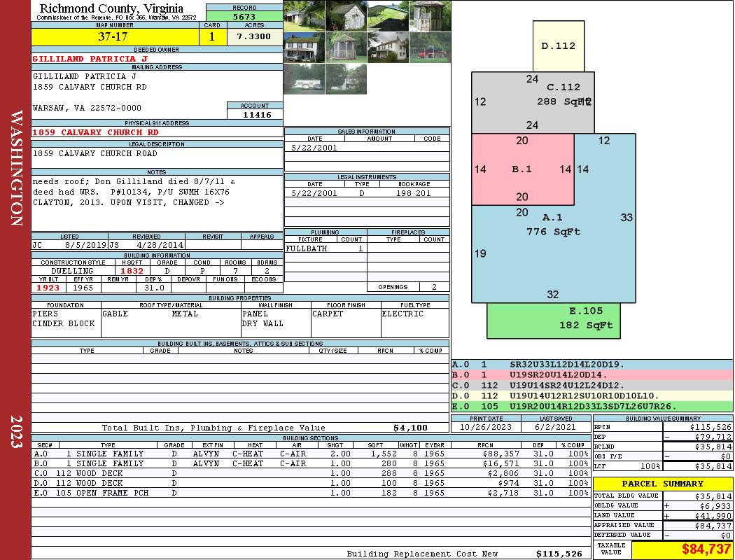735x560 pixels.
Task: Click the Building Replacement Cost New $115,526
Action: tap(559, 554)
